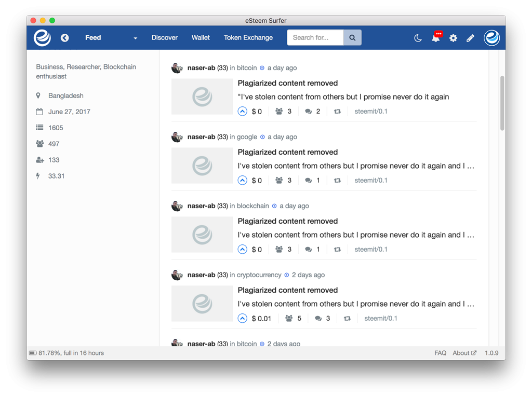Open comments on the bitcoin post

(x=312, y=111)
